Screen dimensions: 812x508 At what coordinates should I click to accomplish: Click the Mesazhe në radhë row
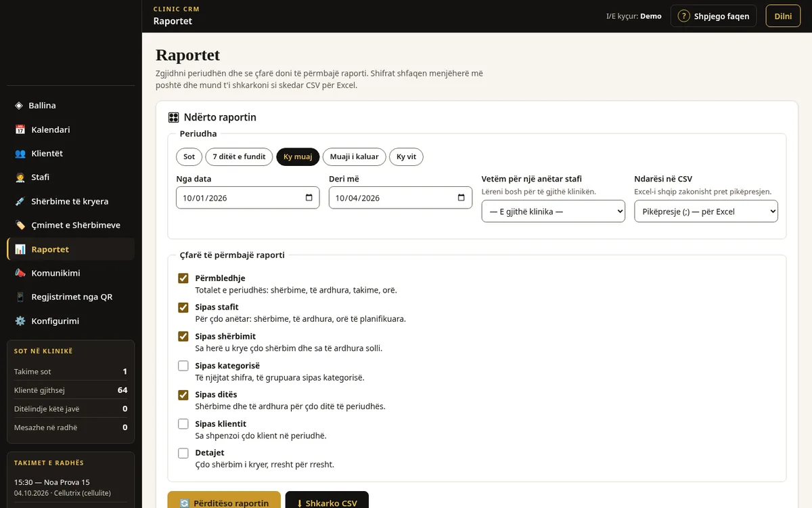[x=70, y=427]
